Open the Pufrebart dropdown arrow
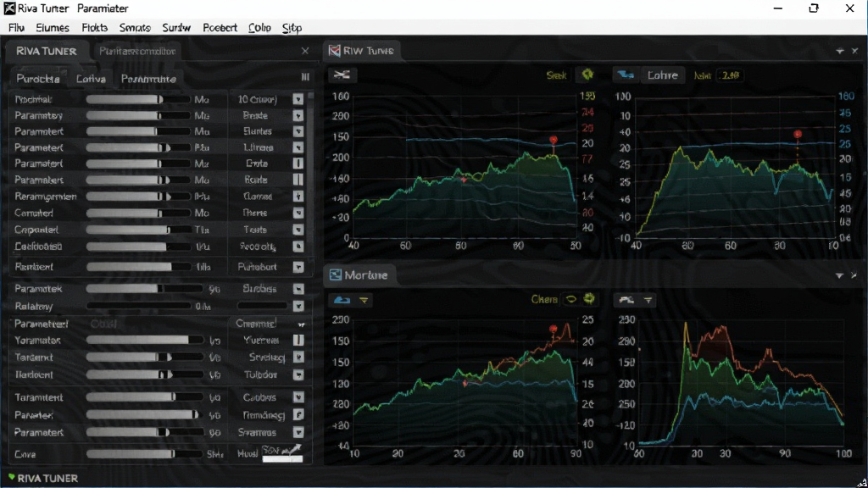 click(298, 267)
